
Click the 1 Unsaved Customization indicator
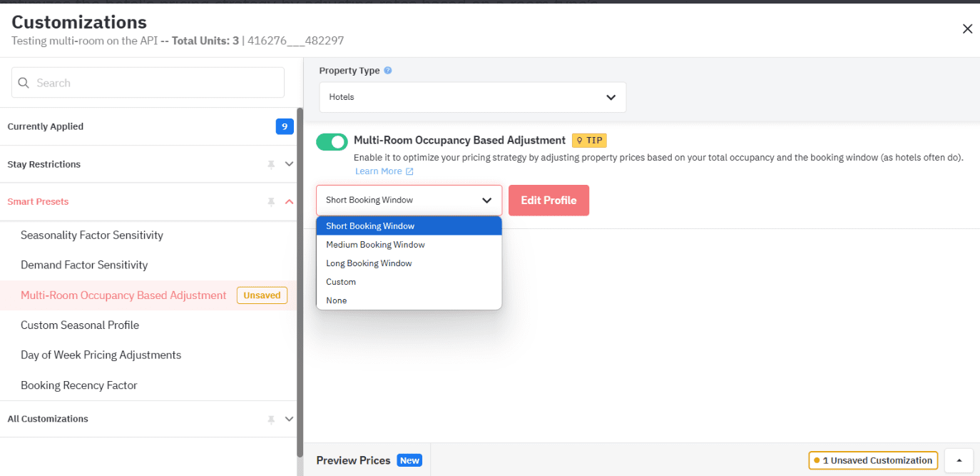872,460
